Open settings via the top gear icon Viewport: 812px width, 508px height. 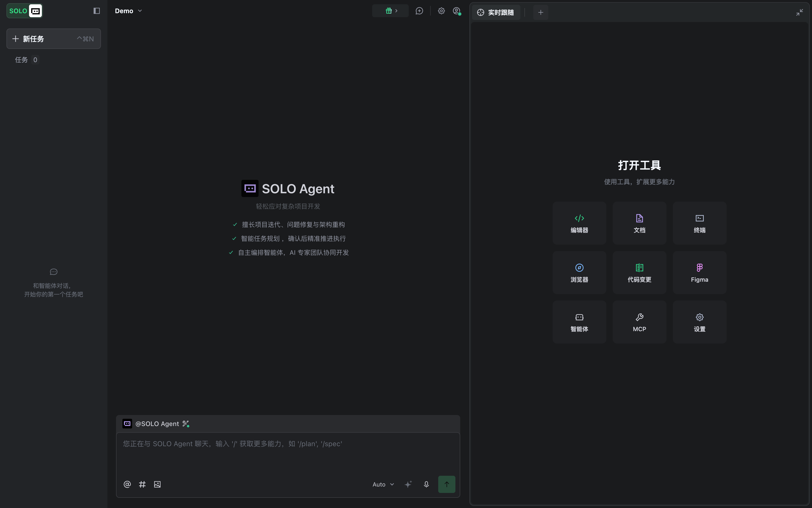(441, 11)
